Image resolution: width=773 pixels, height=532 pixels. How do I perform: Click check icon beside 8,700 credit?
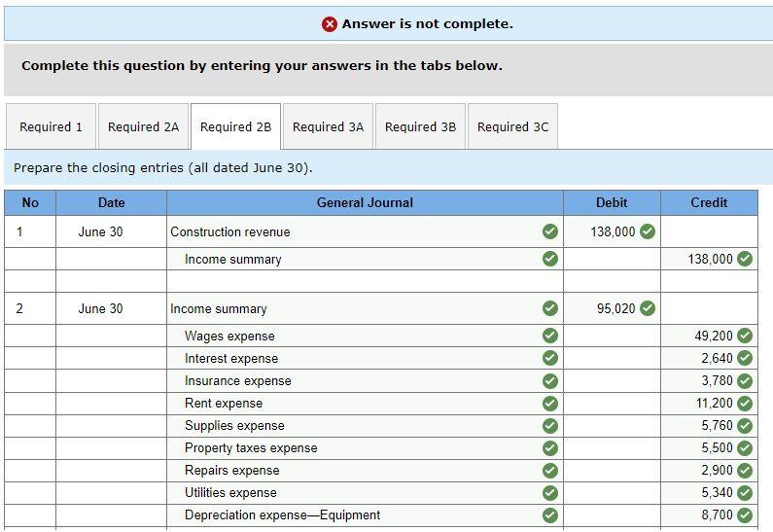pos(745,515)
